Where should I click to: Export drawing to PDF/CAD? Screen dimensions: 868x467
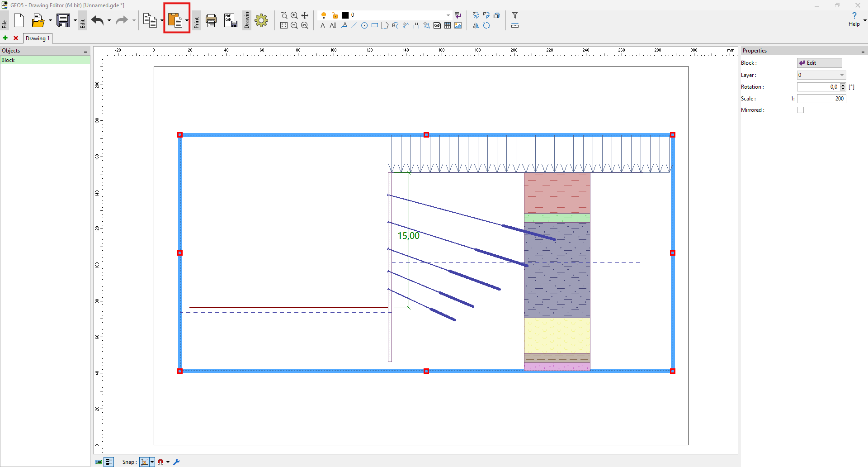[231, 20]
